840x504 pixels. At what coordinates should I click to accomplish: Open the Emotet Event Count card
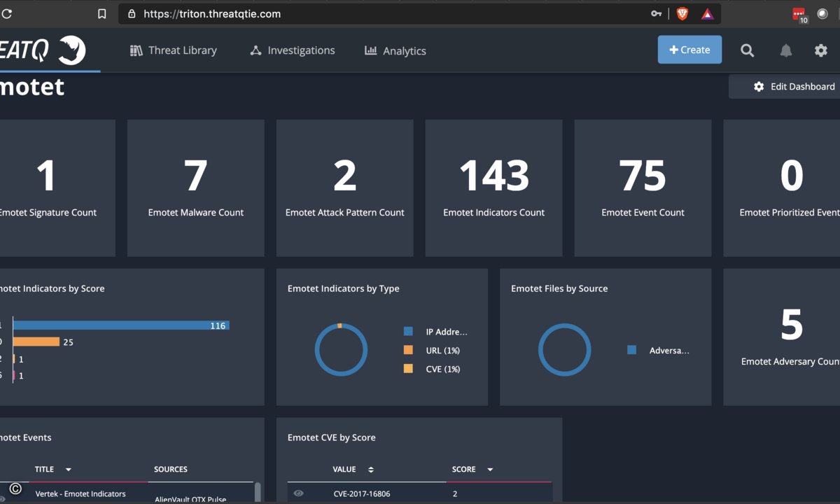[643, 188]
